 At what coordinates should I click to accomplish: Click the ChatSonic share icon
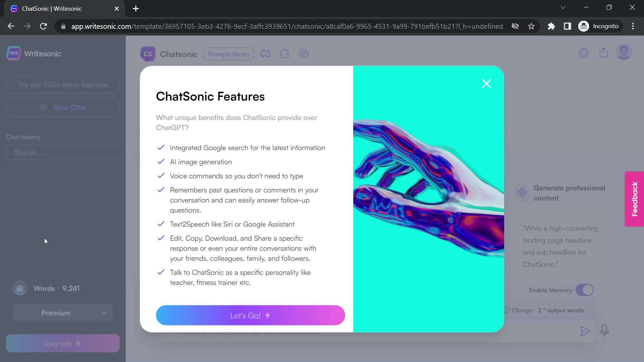coord(604,53)
